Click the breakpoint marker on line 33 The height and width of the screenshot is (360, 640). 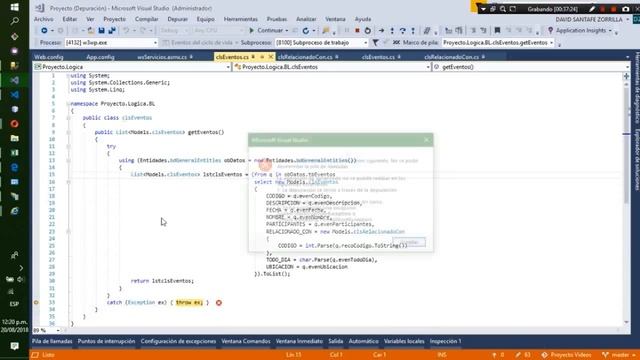coord(36,302)
